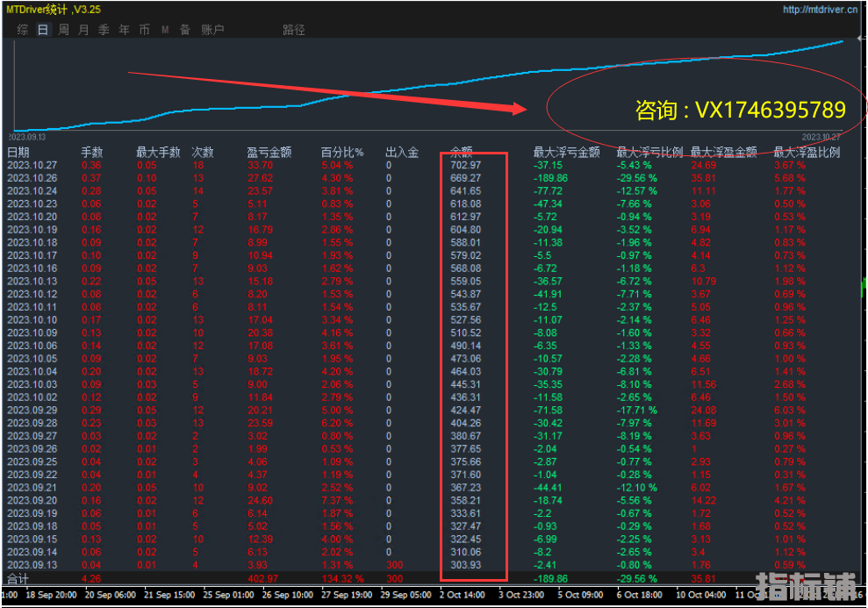Screen dimensions: 868x608
Task: Click the 余额 column header
Action: pos(461,152)
